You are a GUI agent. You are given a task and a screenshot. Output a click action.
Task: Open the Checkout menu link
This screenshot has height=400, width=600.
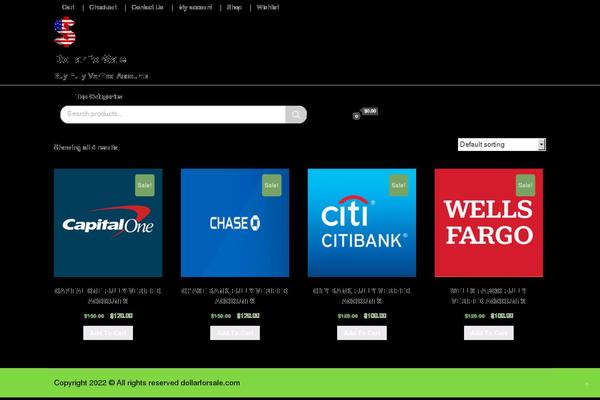103,7
